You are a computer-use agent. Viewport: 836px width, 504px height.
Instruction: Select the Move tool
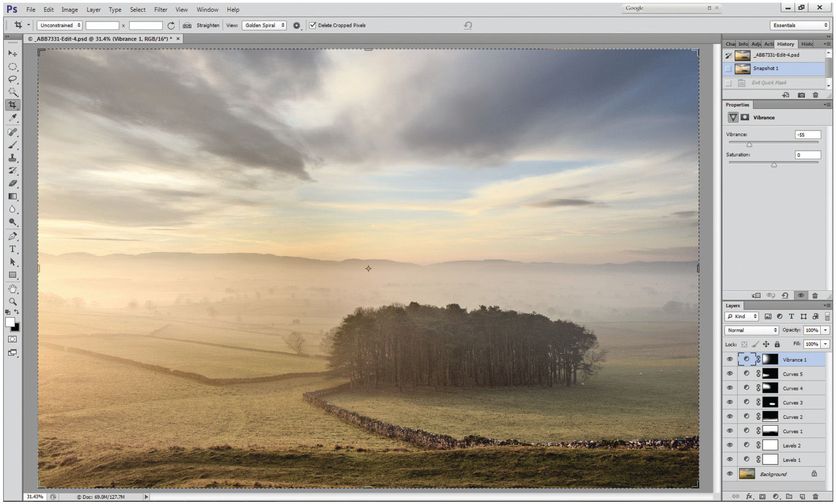pyautogui.click(x=12, y=54)
